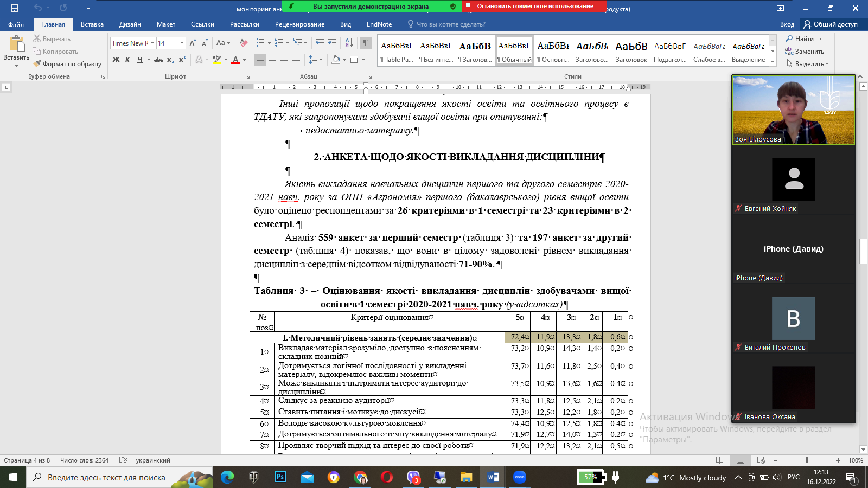Open Photoshop from the taskbar
This screenshot has height=488, width=868.
coord(280,477)
